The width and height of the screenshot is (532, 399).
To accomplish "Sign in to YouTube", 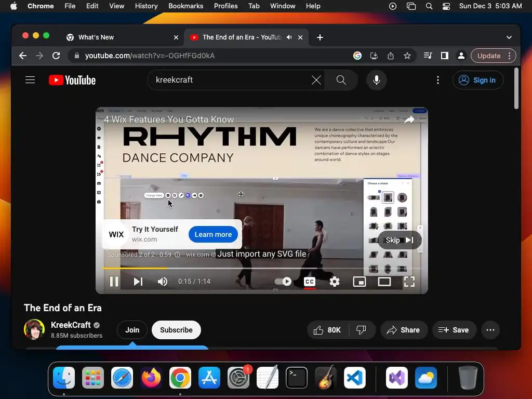I will pos(478,80).
